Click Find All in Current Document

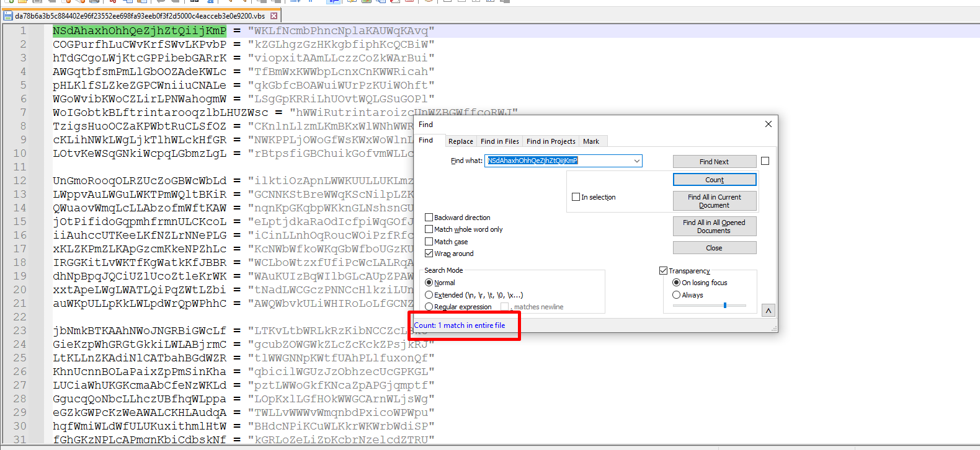714,201
